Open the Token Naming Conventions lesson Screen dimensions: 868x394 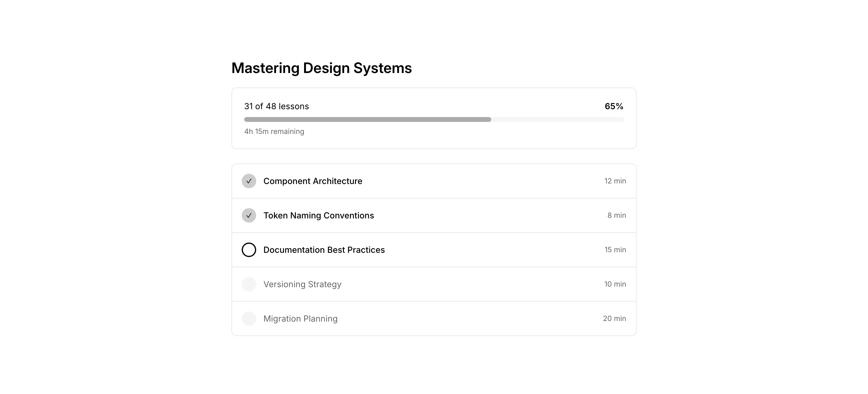pyautogui.click(x=319, y=215)
